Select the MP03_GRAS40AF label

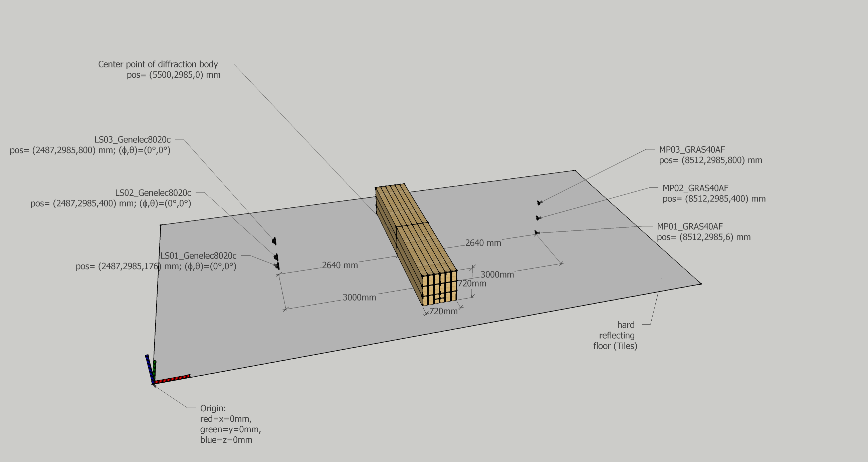(692, 150)
